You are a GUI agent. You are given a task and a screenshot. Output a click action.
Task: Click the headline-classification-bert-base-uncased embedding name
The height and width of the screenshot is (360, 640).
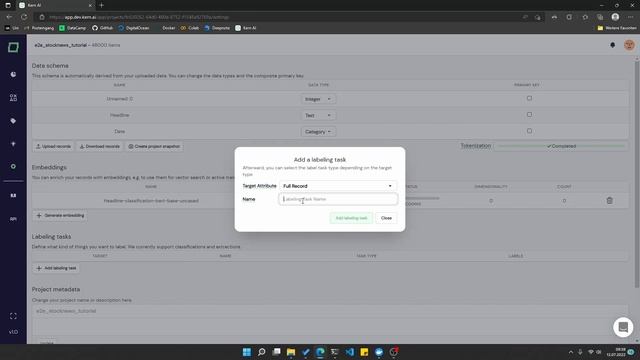(x=151, y=201)
